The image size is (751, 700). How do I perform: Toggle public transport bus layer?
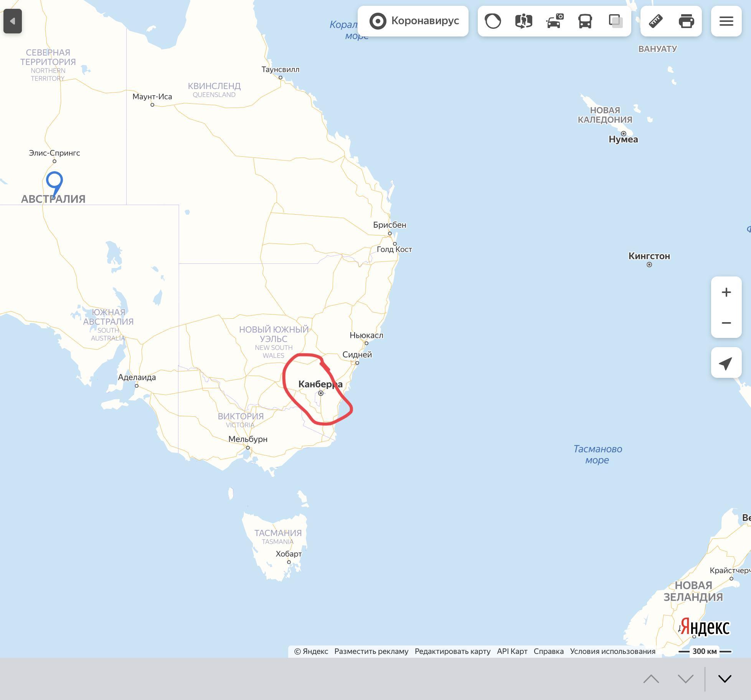tap(585, 21)
